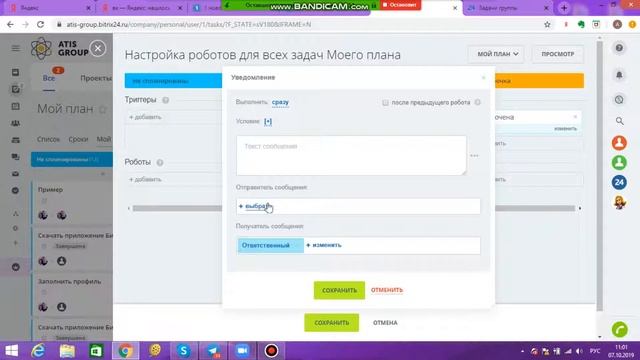Click the bottom Отмена button
Screen dimensions: 640x360
385,322
